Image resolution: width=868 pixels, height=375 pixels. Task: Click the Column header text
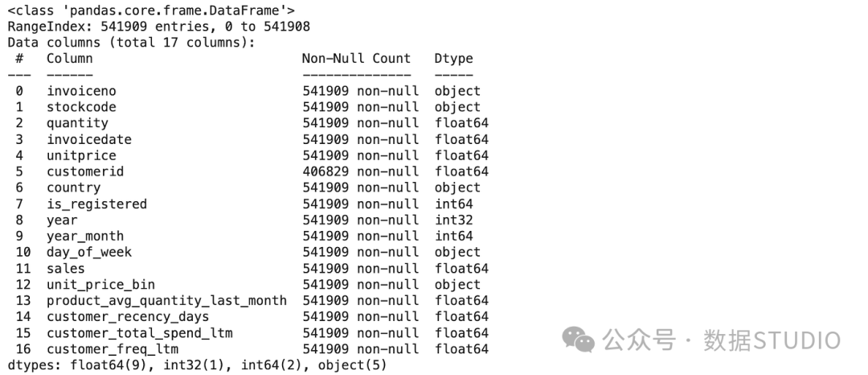(x=70, y=59)
